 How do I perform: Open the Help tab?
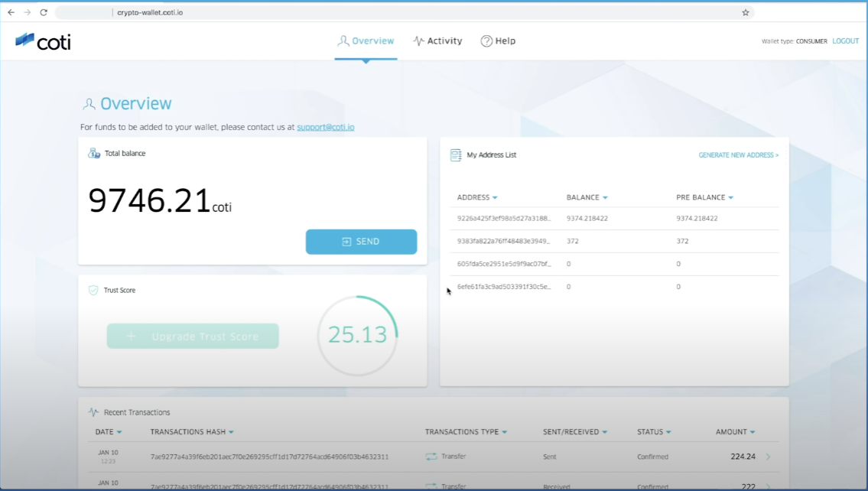coord(498,41)
